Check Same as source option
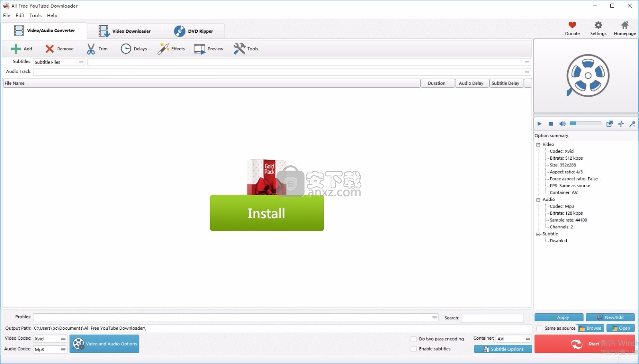The image size is (639, 364). [x=540, y=328]
